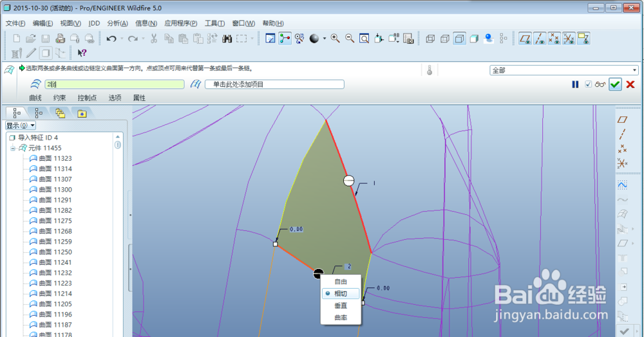Select the coordinate system tool in right toolbar
The width and height of the screenshot is (644, 337).
[622, 163]
